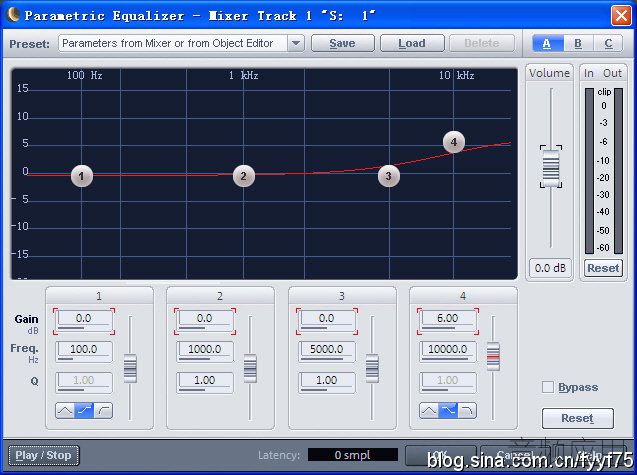Click the output level meter bar
Viewport: 637px width, 475px height.
pos(618,171)
